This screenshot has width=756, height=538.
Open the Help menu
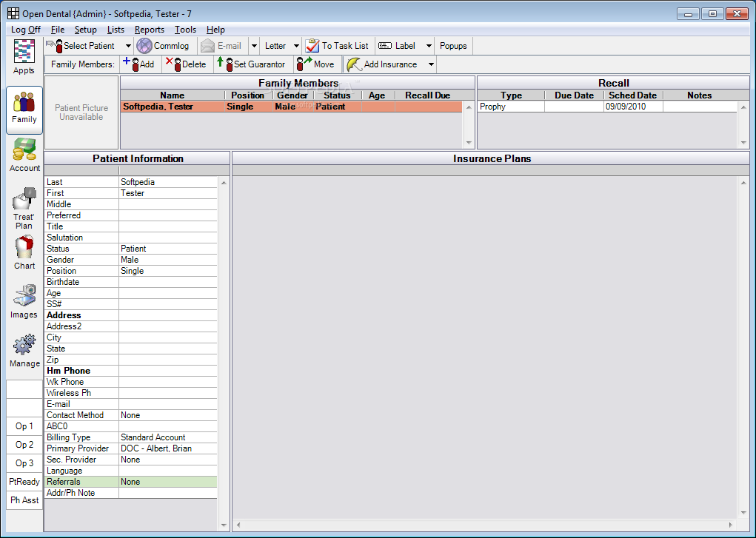[x=215, y=30]
